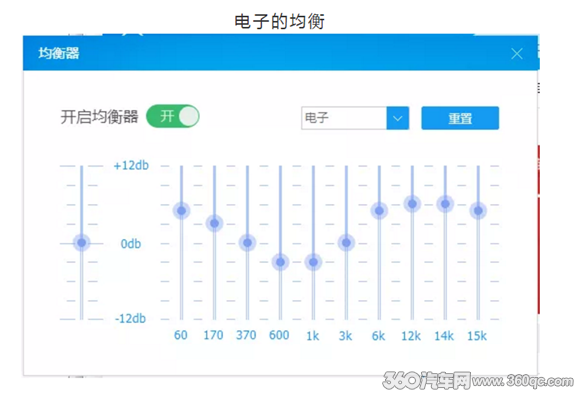Click the 170 Hz band slider handle
Screen dimensions: 580x401
pyautogui.click(x=215, y=223)
